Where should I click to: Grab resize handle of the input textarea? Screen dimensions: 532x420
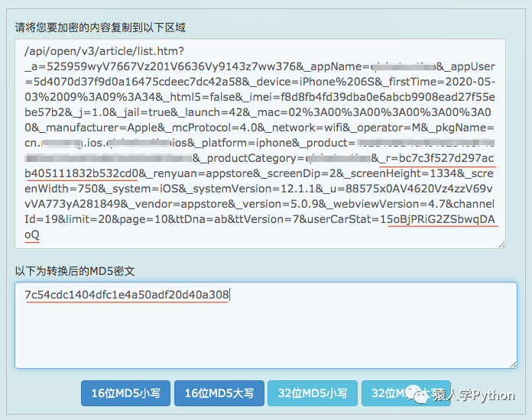501,245
